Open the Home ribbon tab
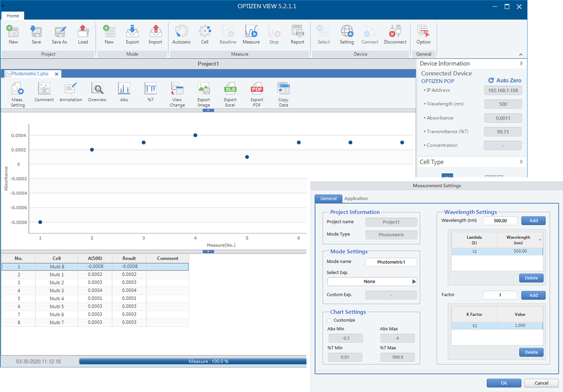 [x=13, y=16]
